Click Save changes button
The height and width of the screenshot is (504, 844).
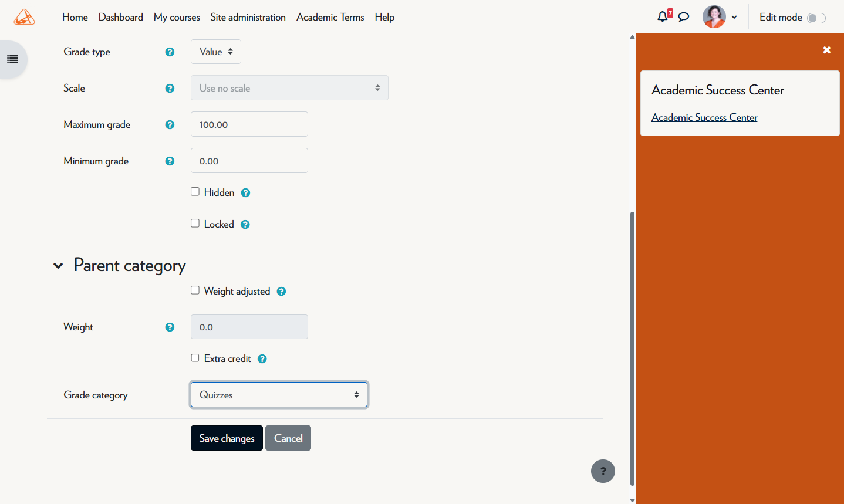pos(227,438)
